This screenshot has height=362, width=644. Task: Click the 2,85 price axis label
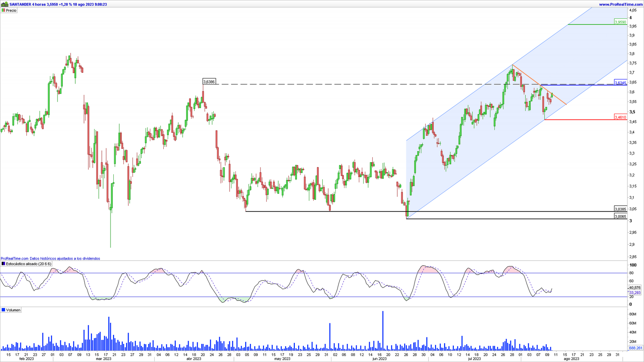pyautogui.click(x=633, y=257)
